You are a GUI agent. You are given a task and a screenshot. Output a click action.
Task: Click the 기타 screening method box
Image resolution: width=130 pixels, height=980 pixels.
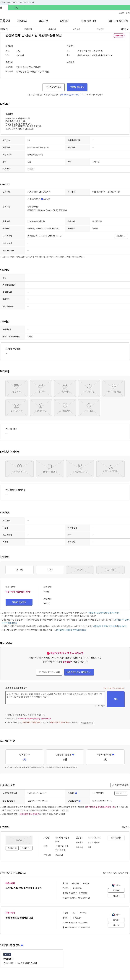pos(110,570)
